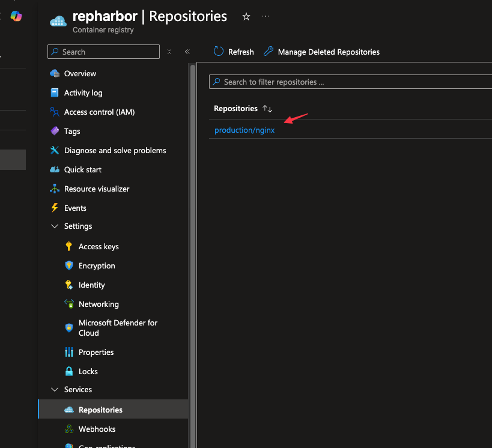This screenshot has height=448, width=492.
Task: Select Repositories in the Services menu
Action: coord(113,409)
